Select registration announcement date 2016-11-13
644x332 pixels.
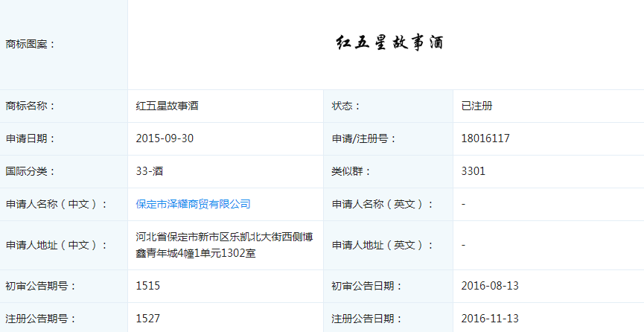[490, 319]
